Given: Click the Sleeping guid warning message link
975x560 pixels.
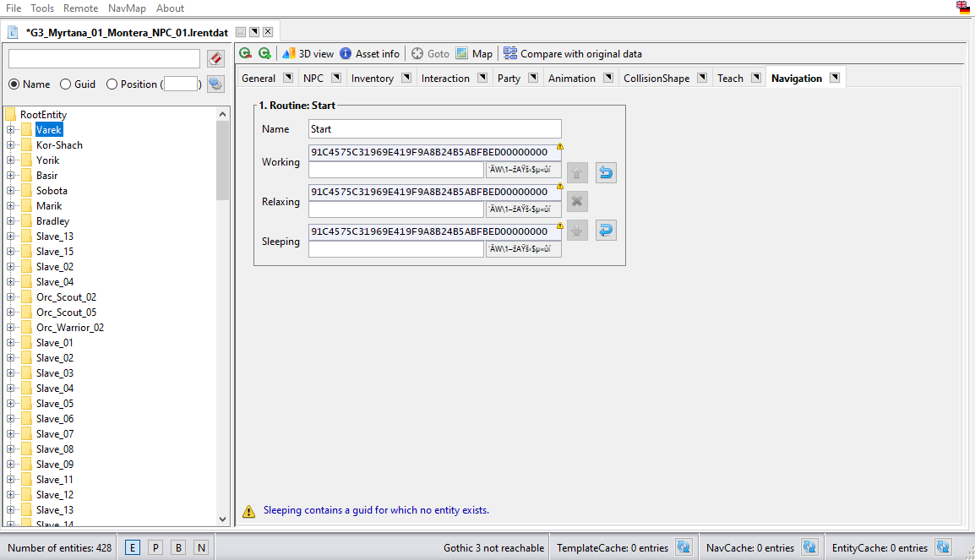Looking at the screenshot, I should click(376, 510).
